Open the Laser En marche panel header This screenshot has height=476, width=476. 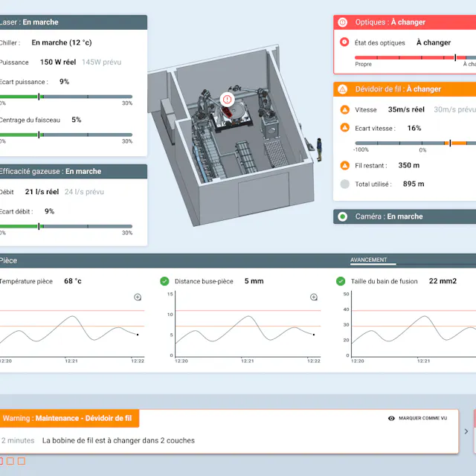(x=74, y=22)
